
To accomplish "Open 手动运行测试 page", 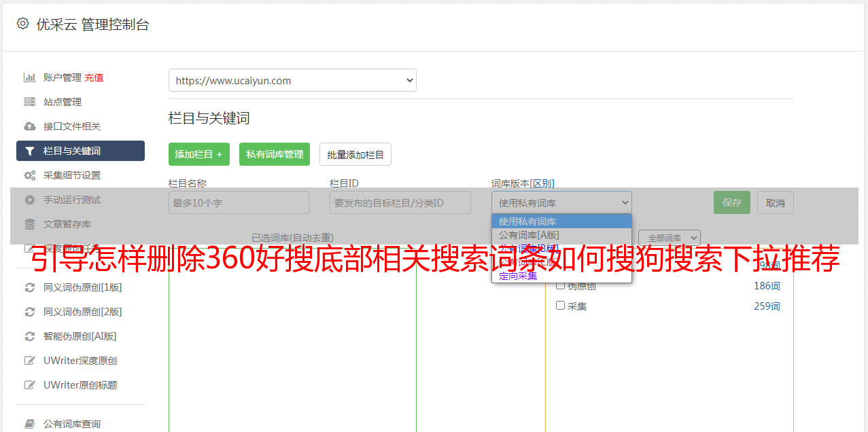I will coord(72,200).
